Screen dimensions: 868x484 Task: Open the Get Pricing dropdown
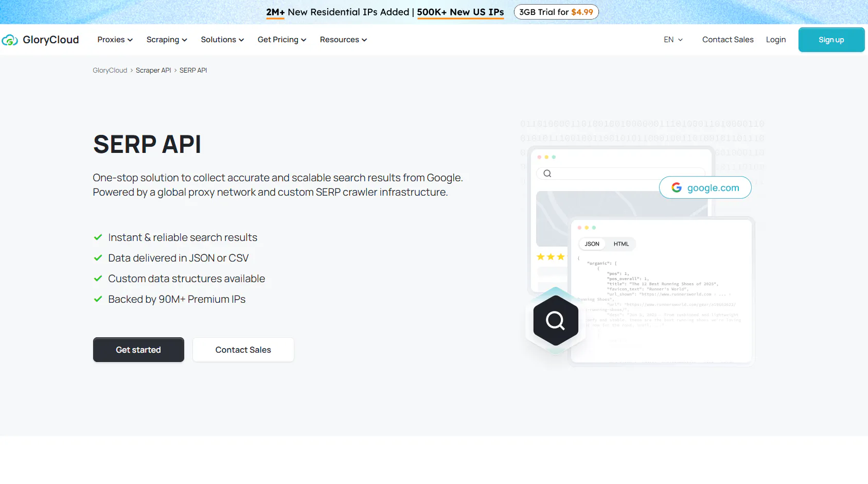click(x=282, y=40)
